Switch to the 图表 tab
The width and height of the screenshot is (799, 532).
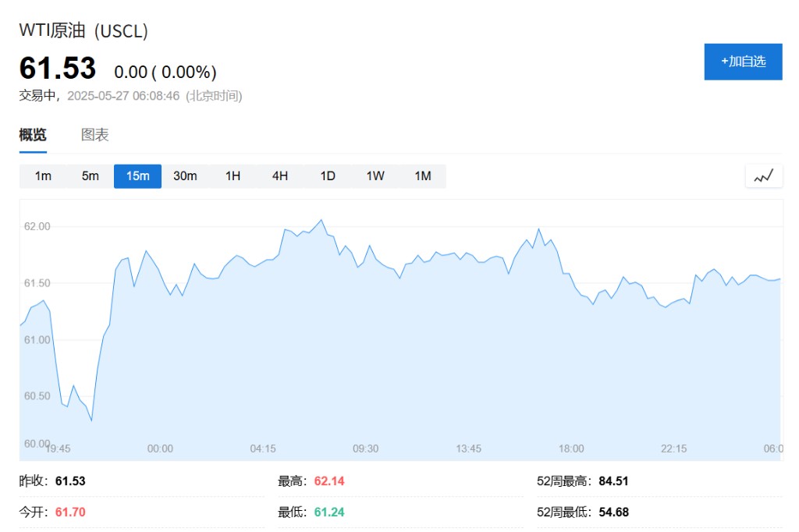94,135
